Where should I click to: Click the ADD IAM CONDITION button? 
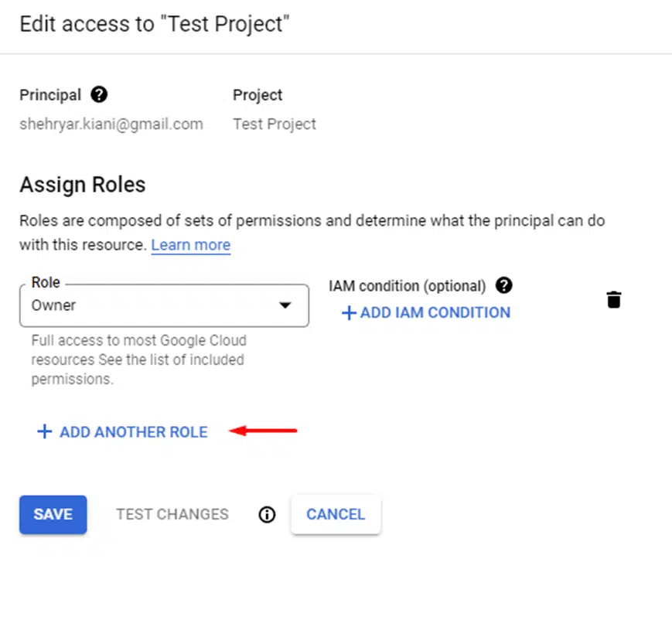[426, 313]
